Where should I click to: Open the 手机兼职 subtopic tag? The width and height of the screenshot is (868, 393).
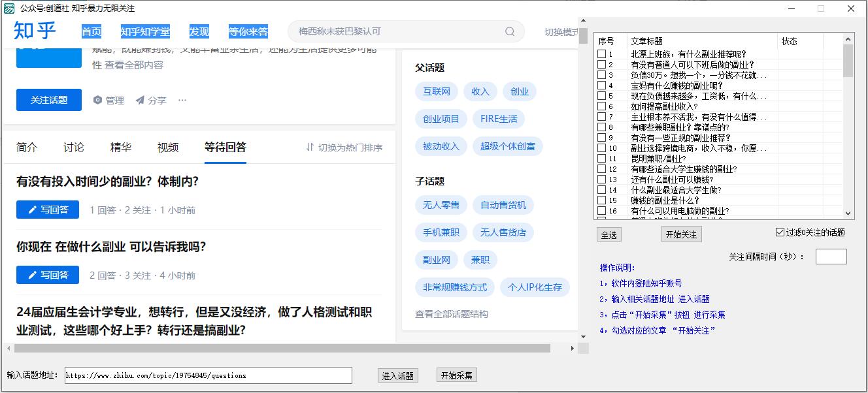[x=441, y=232]
